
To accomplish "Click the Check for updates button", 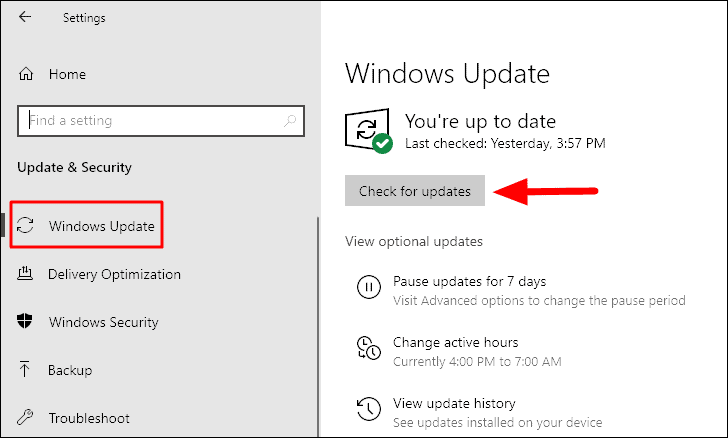I will click(x=415, y=190).
